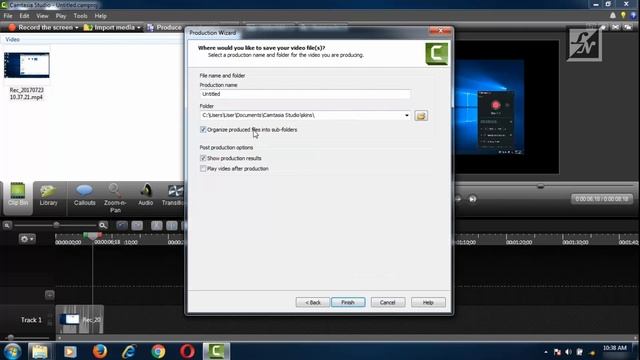Image resolution: width=640 pixels, height=360 pixels.
Task: Select the Rec_20170723 clip thumbnail
Action: [x=27, y=65]
